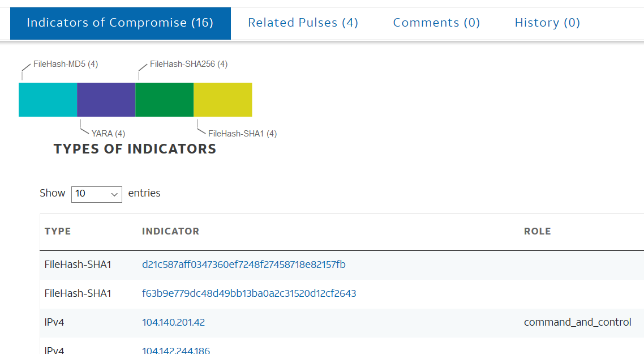Image resolution: width=644 pixels, height=354 pixels.
Task: Click the YARA (4) legend label
Action: pyautogui.click(x=109, y=133)
